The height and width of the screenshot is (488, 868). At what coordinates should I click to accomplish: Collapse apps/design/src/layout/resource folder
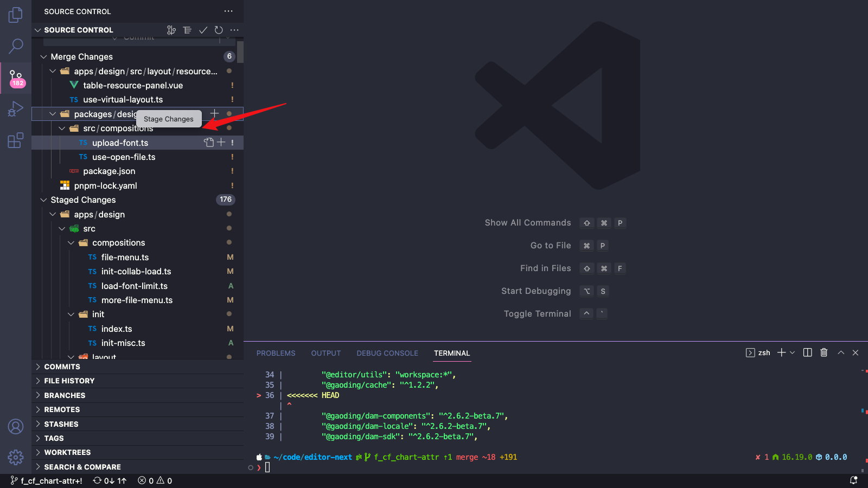[x=53, y=71]
